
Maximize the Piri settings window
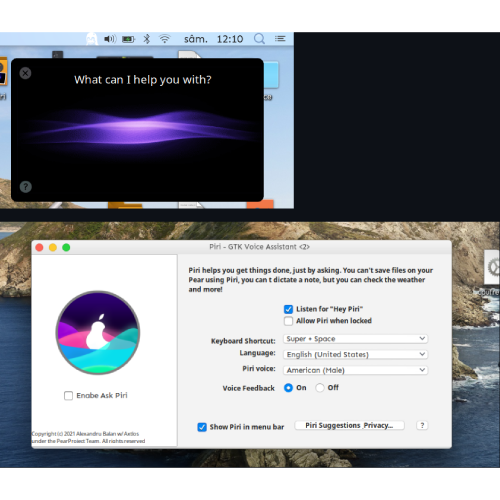pyautogui.click(x=66, y=247)
